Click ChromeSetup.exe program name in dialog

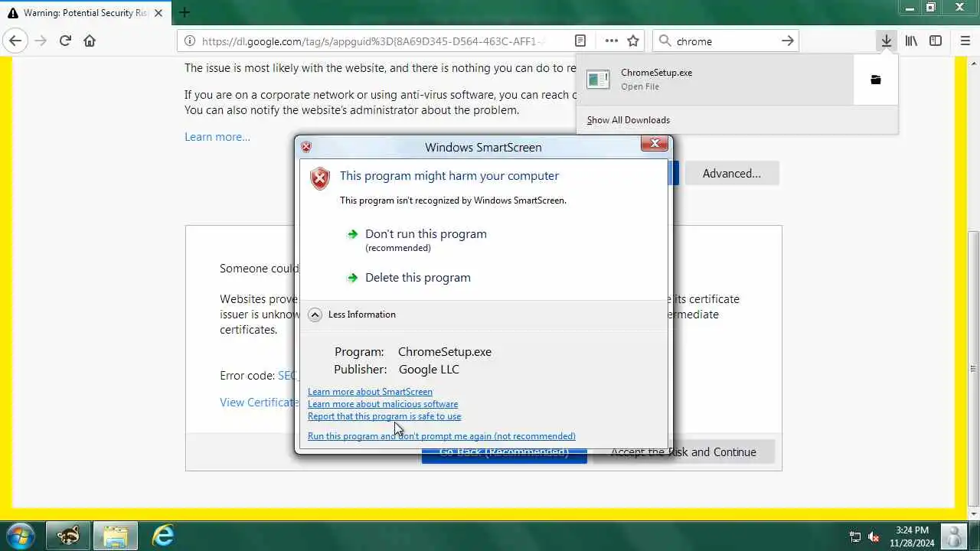(445, 352)
